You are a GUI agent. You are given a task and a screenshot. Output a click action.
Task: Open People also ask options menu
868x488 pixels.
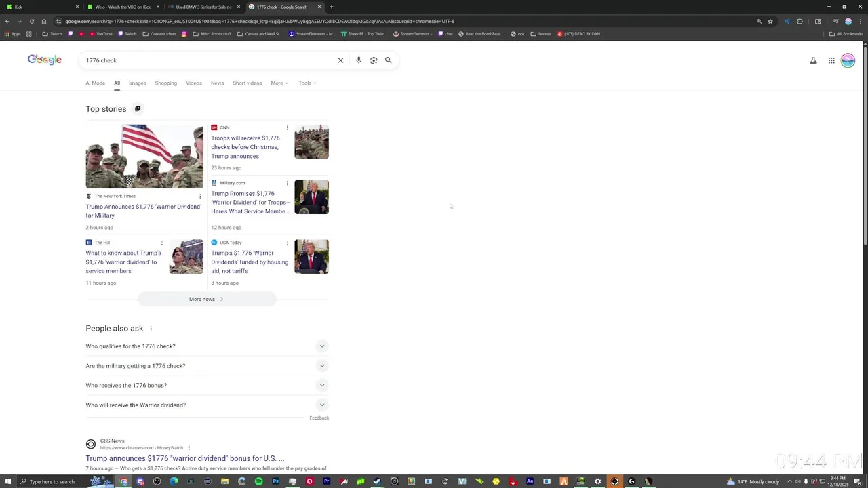point(151,329)
